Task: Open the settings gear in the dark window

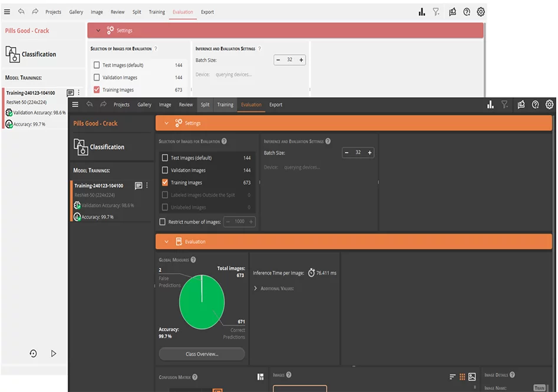Action: 549,105
